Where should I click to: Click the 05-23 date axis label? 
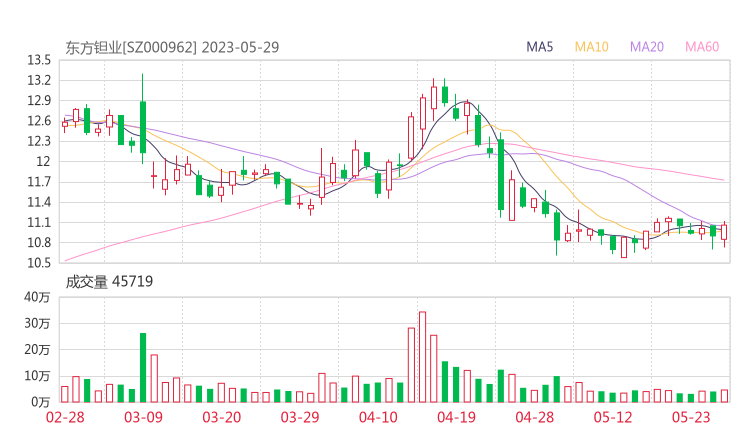(691, 417)
